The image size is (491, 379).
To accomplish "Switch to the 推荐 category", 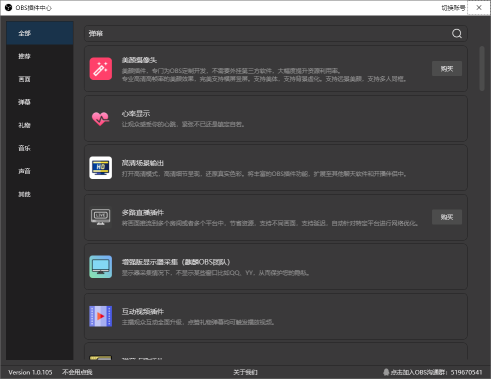I will click(40, 56).
